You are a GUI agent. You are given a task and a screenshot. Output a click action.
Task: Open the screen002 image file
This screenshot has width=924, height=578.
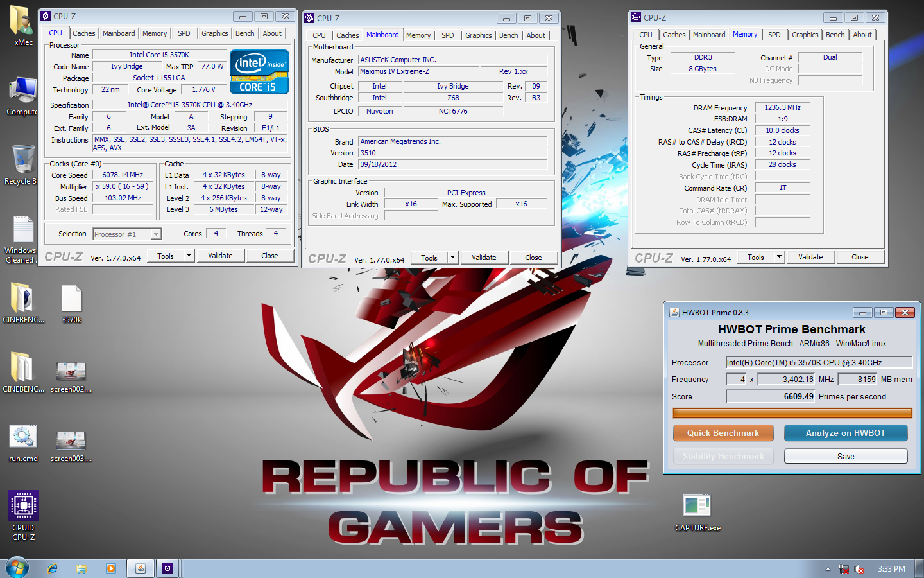[71, 376]
